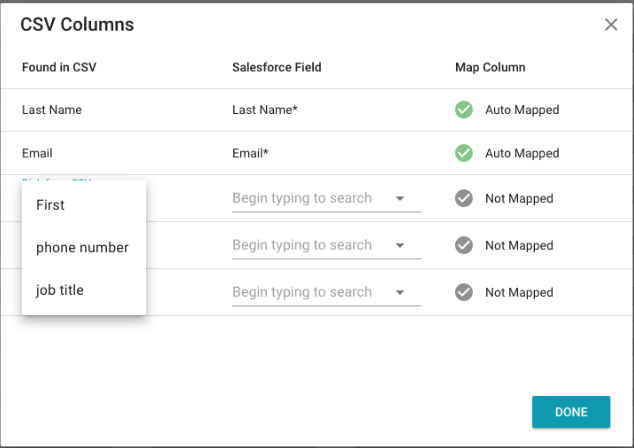Click gray check icon in First row
Viewport: 634px width, 448px height.
coord(464,198)
